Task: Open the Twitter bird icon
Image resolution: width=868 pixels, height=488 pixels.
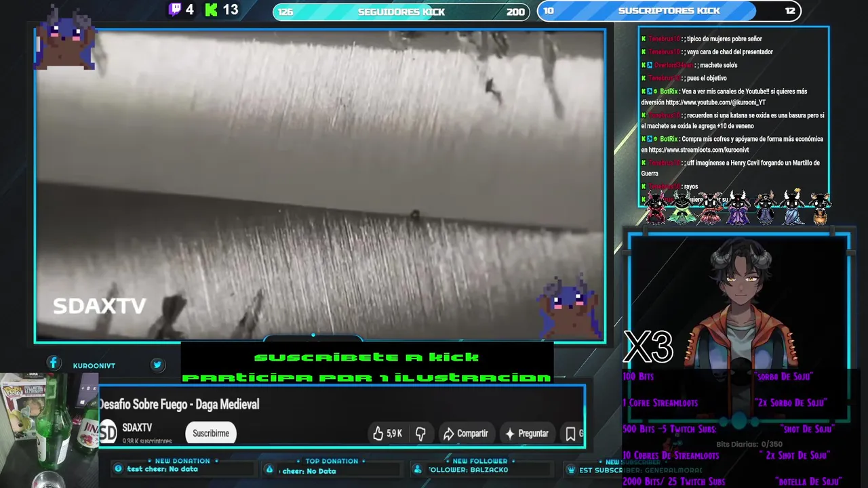Action: click(x=157, y=365)
